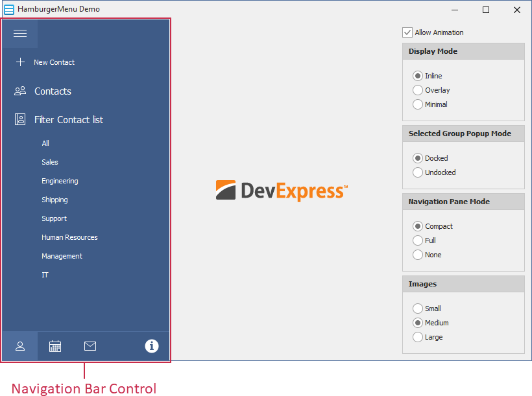Image resolution: width=532 pixels, height=396 pixels.
Task: Uncheck the Allow Animation checkbox
Action: [x=407, y=32]
